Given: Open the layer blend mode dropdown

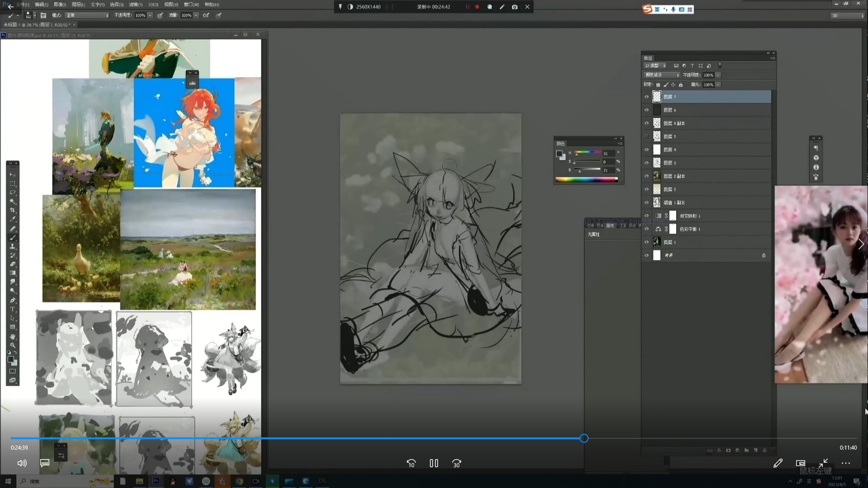Looking at the screenshot, I should pos(662,75).
